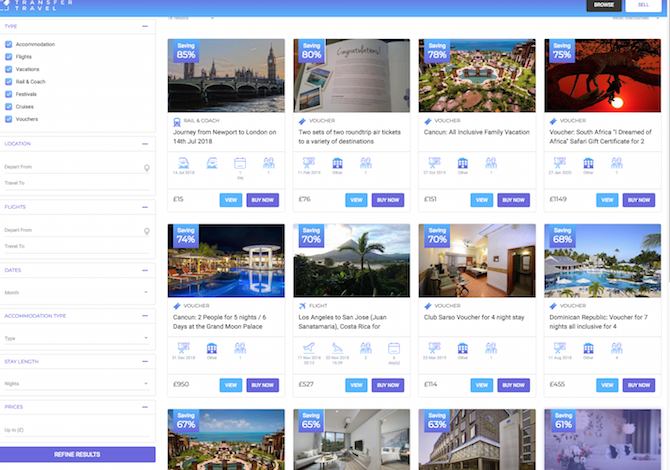Click the voucher tag icon on Club Sarso card
Image resolution: width=670 pixels, height=470 pixels.
click(x=428, y=306)
